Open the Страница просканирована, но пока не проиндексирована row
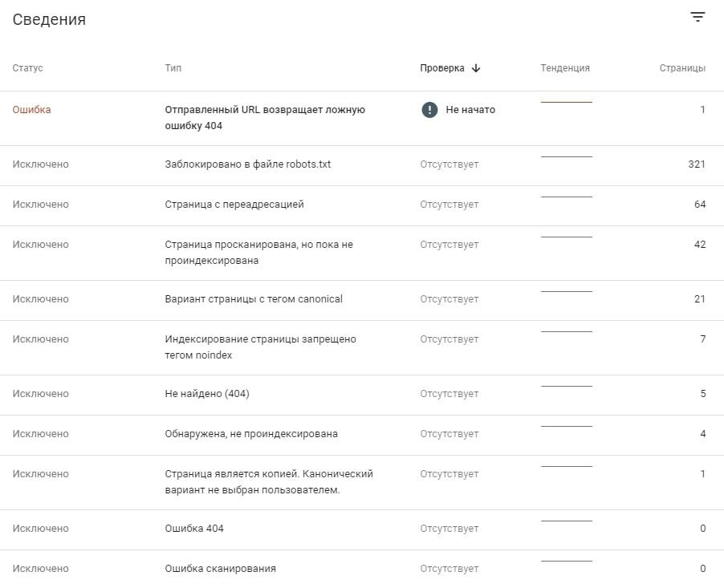The width and height of the screenshot is (724, 588). (362, 253)
